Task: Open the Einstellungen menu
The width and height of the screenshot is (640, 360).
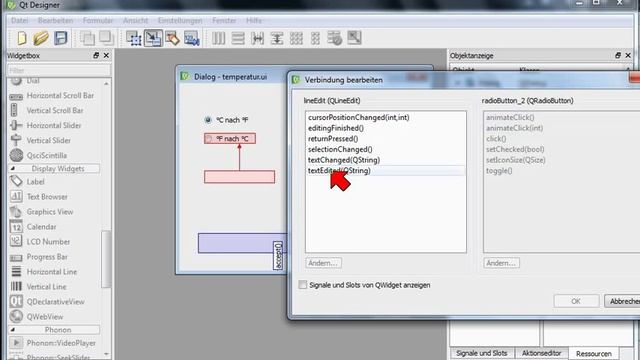Action: (x=180, y=20)
